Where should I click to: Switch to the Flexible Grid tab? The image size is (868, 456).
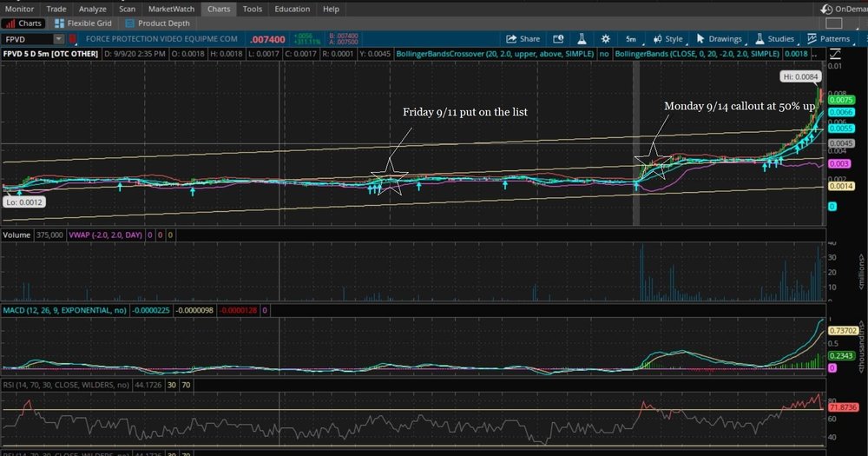click(x=83, y=23)
